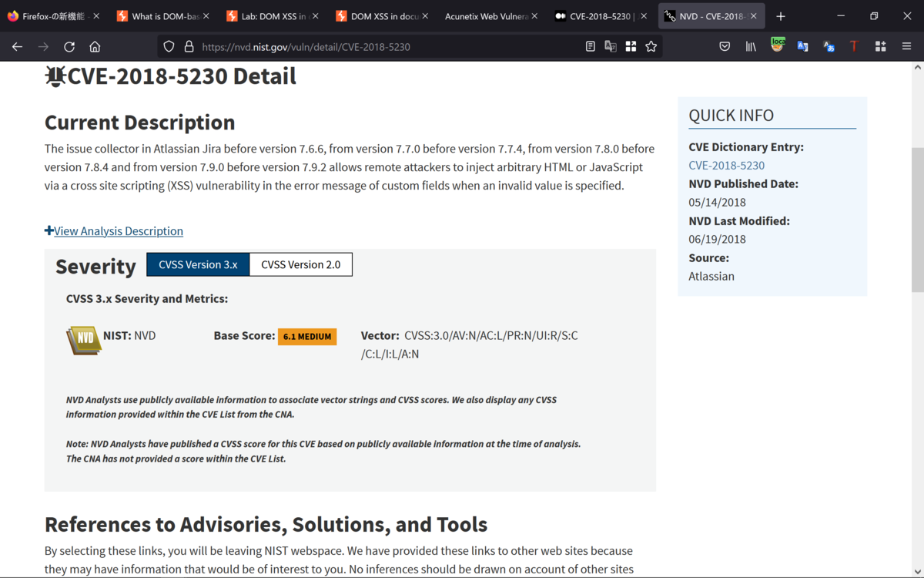Screen dimensions: 924x578
Task: Click NVD Last Modified '06/19/2018'
Action: click(717, 239)
